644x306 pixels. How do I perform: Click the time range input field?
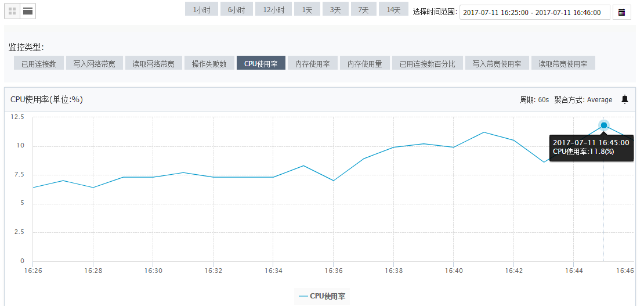coord(535,12)
